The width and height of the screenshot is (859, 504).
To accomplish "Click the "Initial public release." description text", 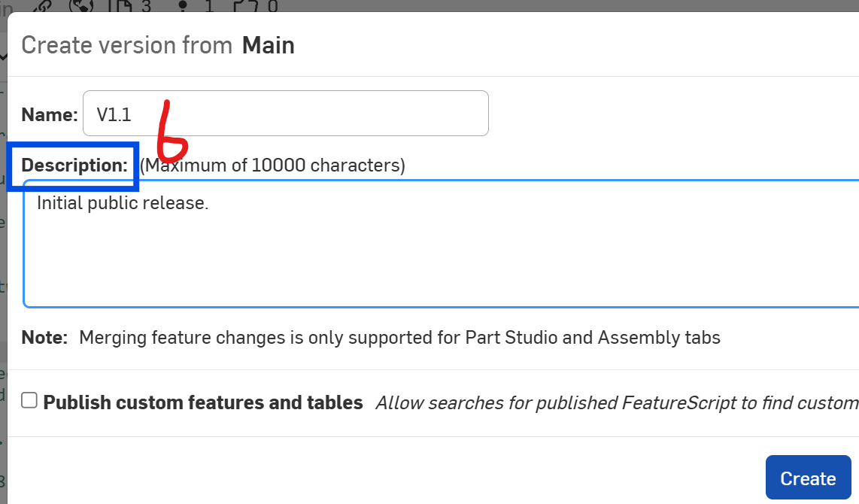I will [x=122, y=202].
